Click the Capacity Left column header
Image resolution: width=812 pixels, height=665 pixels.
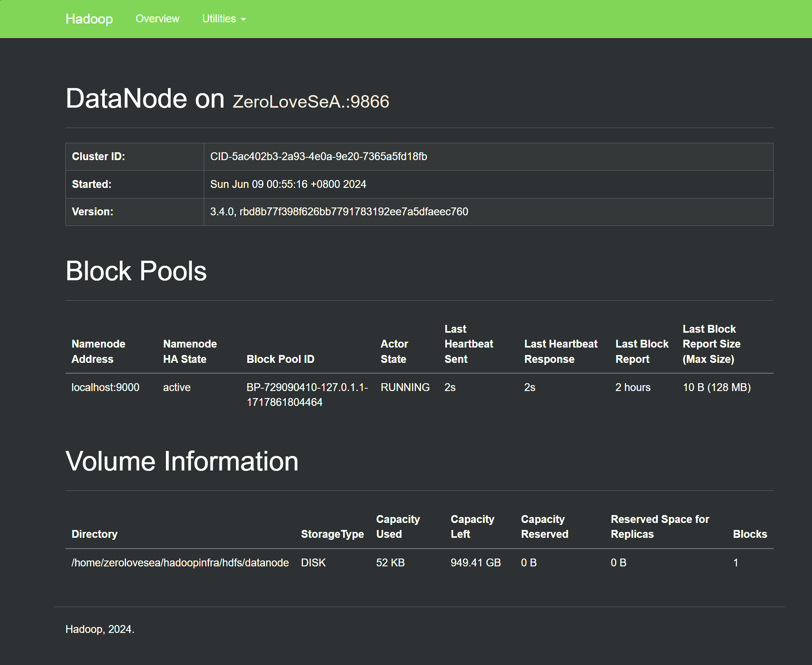(472, 526)
